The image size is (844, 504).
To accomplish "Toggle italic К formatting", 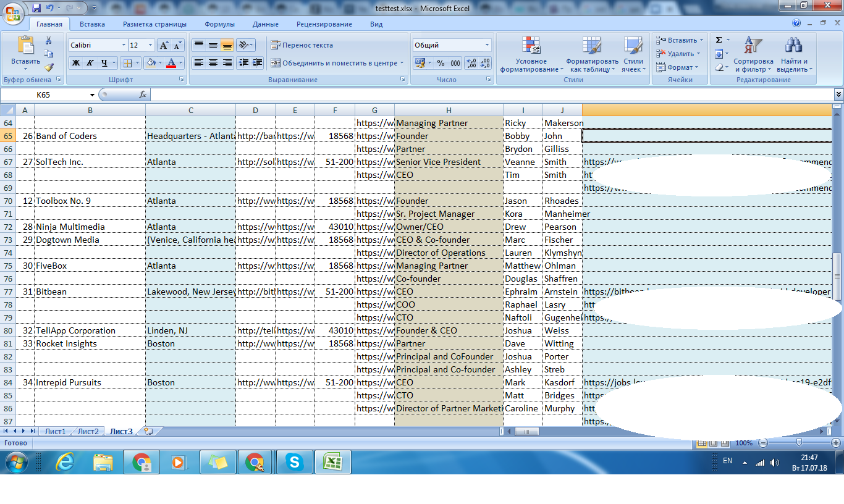I will tap(90, 63).
